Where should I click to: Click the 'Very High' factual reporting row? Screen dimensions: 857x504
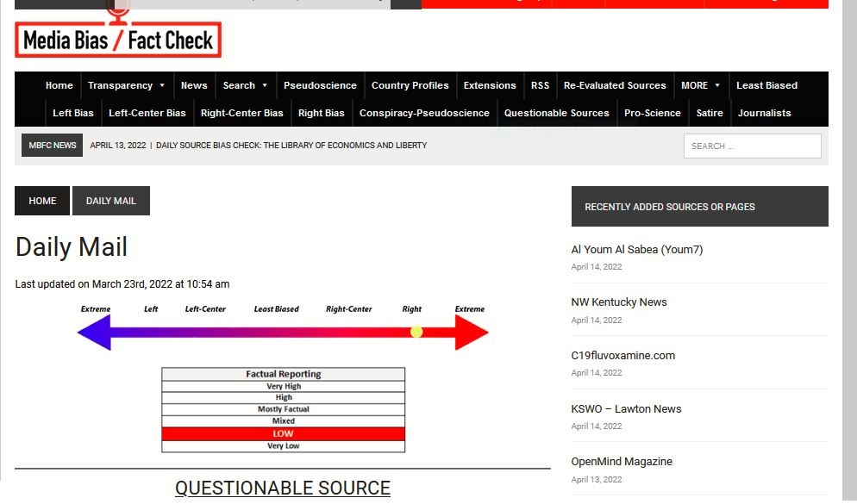(x=283, y=386)
